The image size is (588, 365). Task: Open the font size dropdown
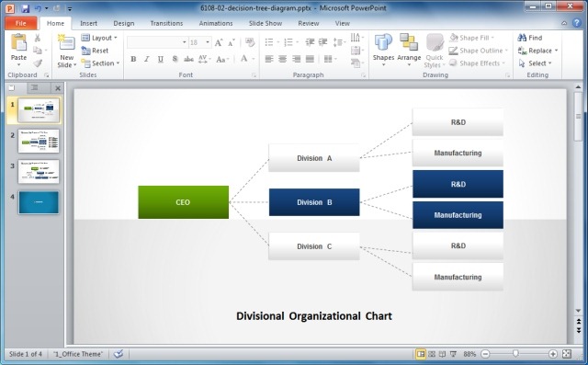coord(208,42)
